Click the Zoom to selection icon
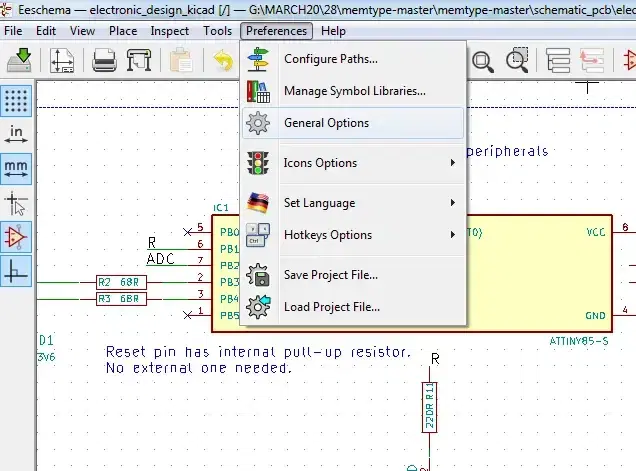This screenshot has width=636, height=471. pyautogui.click(x=518, y=60)
